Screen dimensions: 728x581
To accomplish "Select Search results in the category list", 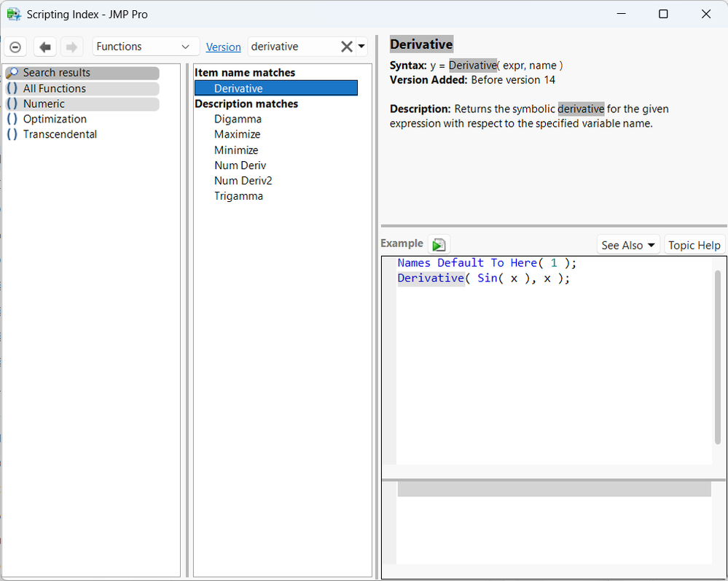I will tap(82, 73).
